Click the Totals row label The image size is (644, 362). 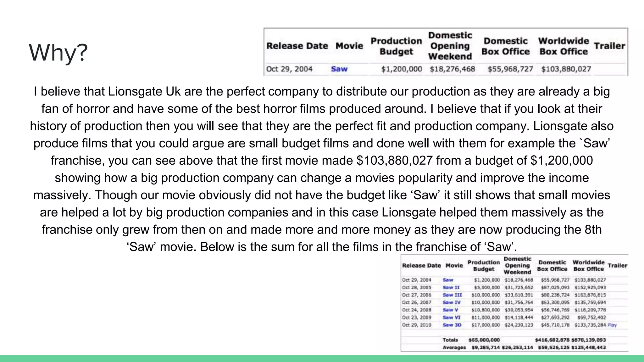450,340
